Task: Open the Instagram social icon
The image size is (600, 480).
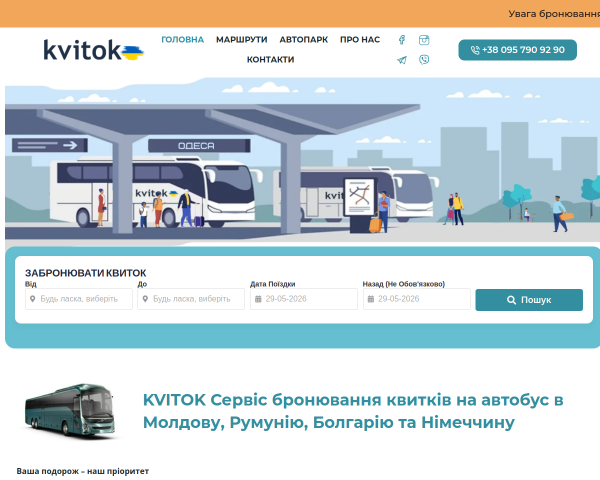Action: 424,40
